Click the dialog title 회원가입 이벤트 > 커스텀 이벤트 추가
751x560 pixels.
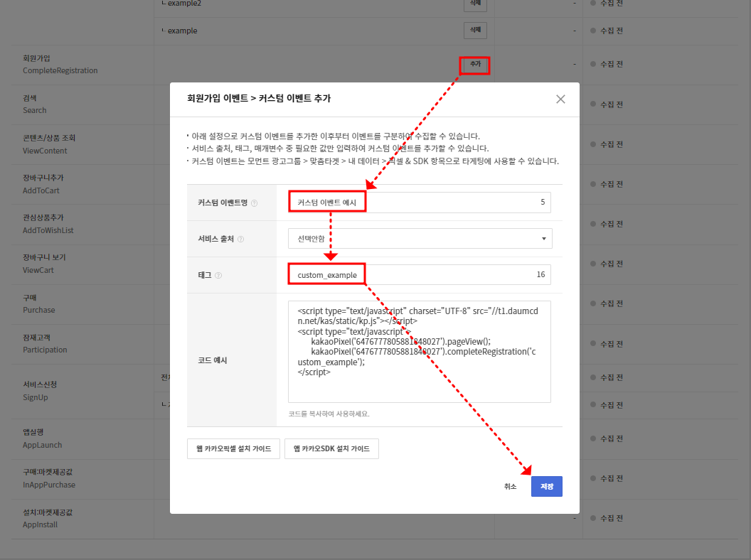(259, 99)
